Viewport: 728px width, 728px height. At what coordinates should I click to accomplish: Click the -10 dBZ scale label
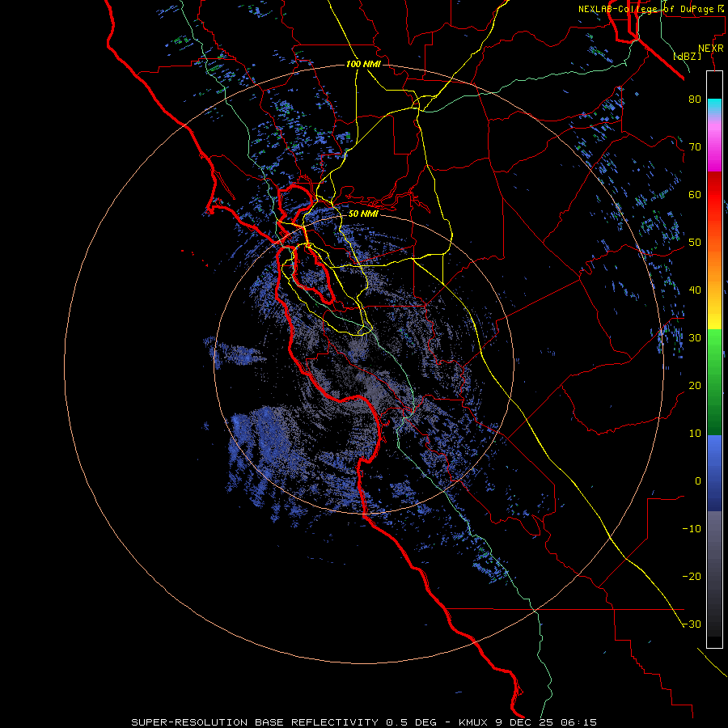pyautogui.click(x=692, y=529)
